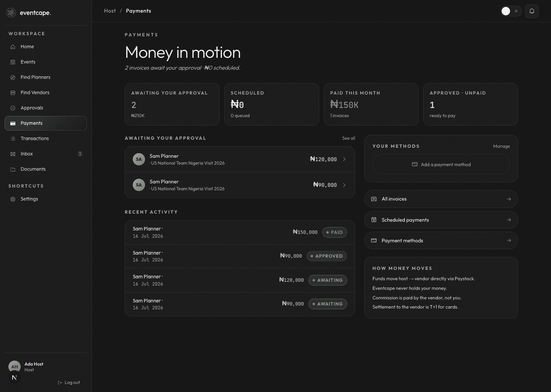The image size is (551, 392).
Task: Open Scheduled payments
Action: 441,220
